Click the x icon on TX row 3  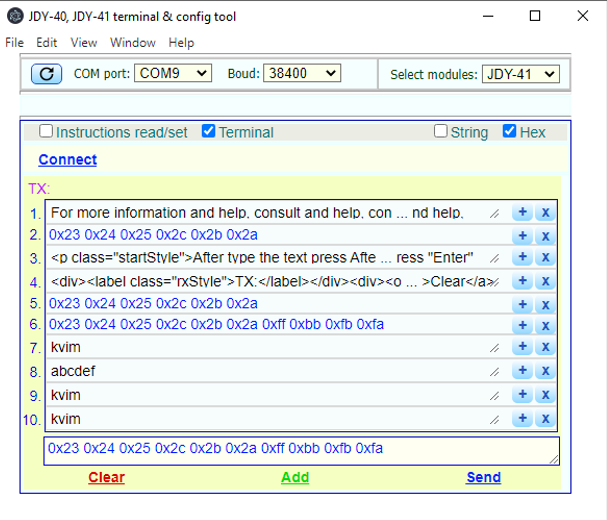point(545,257)
